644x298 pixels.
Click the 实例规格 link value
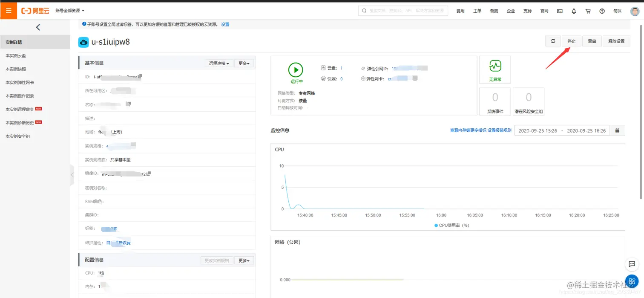121,146
